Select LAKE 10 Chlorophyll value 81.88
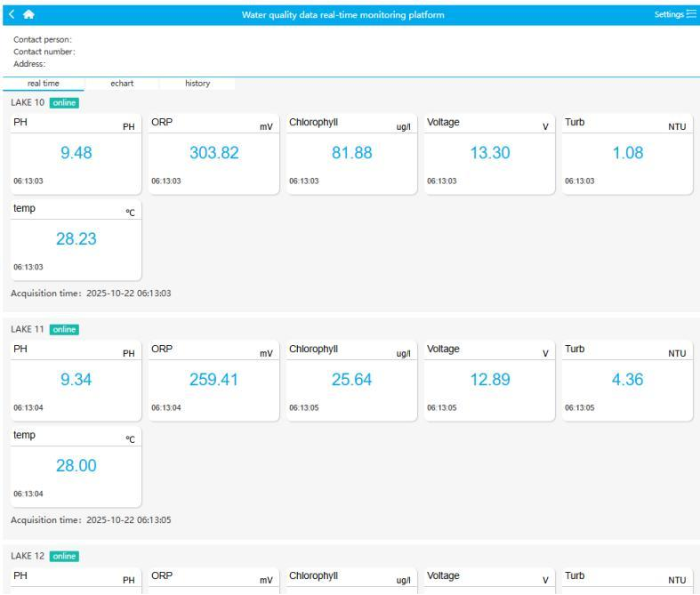700x595 pixels. click(x=352, y=153)
